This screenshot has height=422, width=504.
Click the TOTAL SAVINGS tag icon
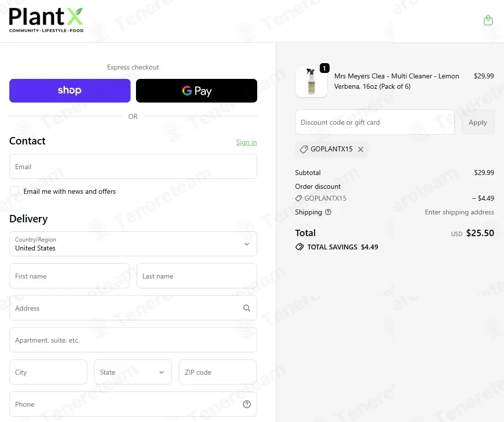coord(299,247)
